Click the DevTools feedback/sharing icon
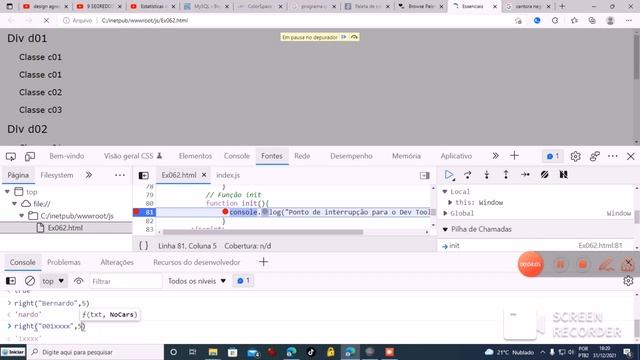Viewport: 640px width, 360px height. point(594,156)
